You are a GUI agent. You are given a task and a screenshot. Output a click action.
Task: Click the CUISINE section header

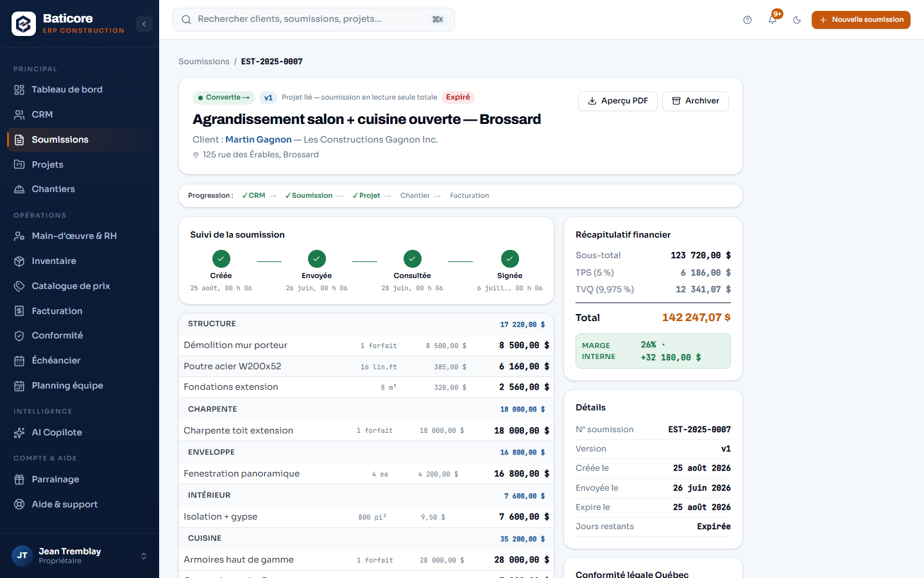coord(366,538)
